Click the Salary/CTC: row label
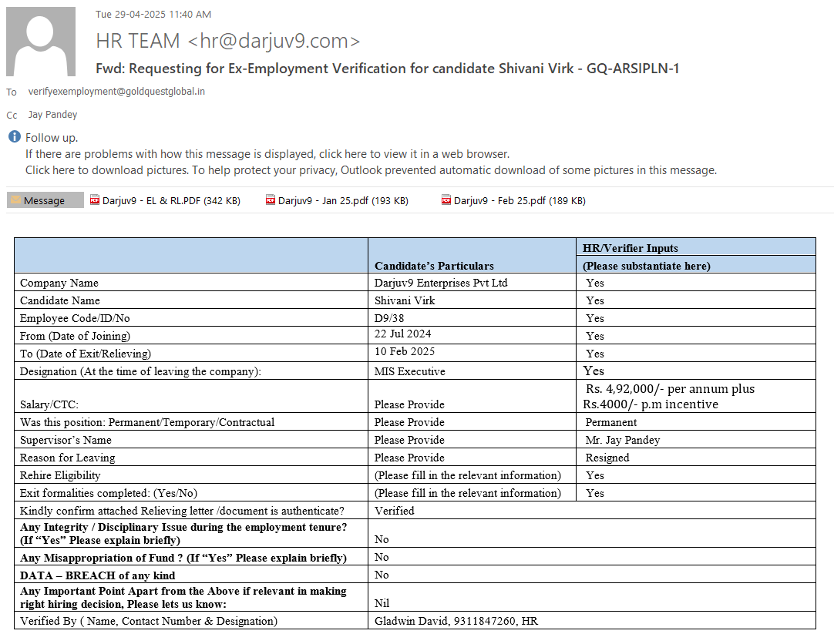 click(x=49, y=404)
